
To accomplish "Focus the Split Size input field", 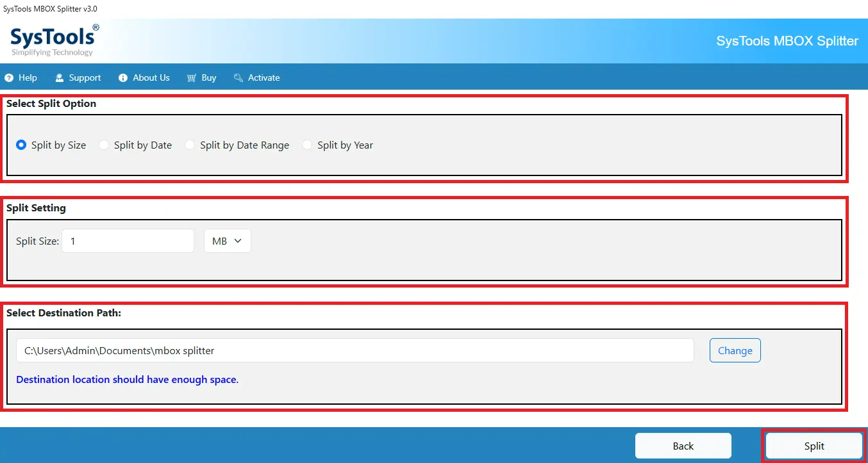I will tap(128, 241).
